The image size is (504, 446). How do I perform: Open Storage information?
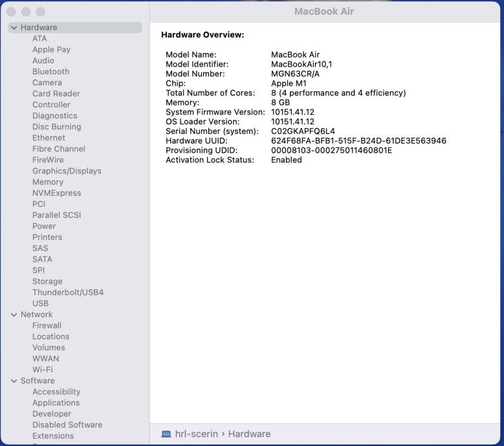pos(47,281)
